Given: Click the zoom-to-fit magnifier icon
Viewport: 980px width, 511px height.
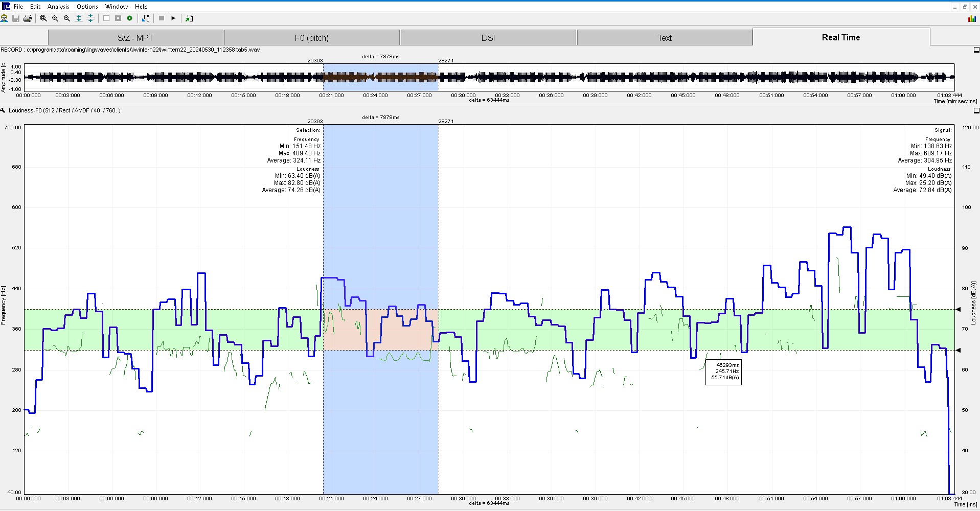Looking at the screenshot, I should coord(43,18).
